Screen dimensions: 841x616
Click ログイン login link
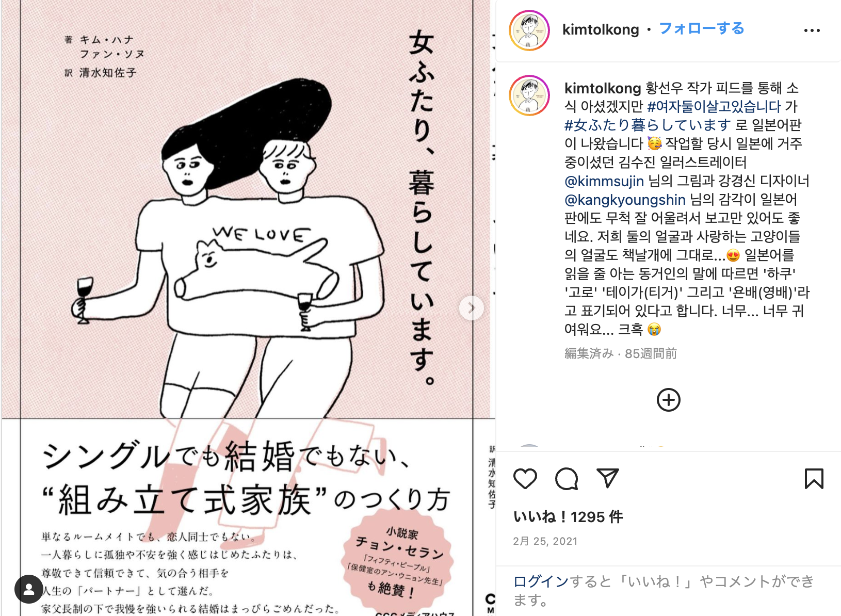pyautogui.click(x=541, y=581)
